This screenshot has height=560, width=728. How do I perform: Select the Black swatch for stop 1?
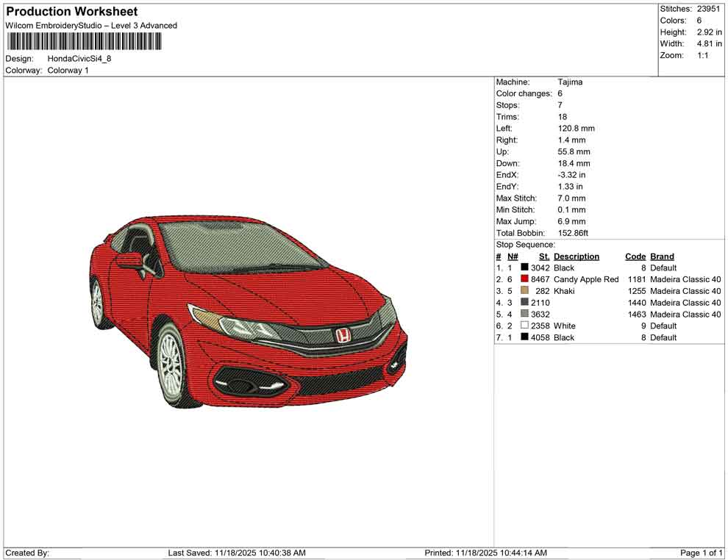click(x=524, y=267)
